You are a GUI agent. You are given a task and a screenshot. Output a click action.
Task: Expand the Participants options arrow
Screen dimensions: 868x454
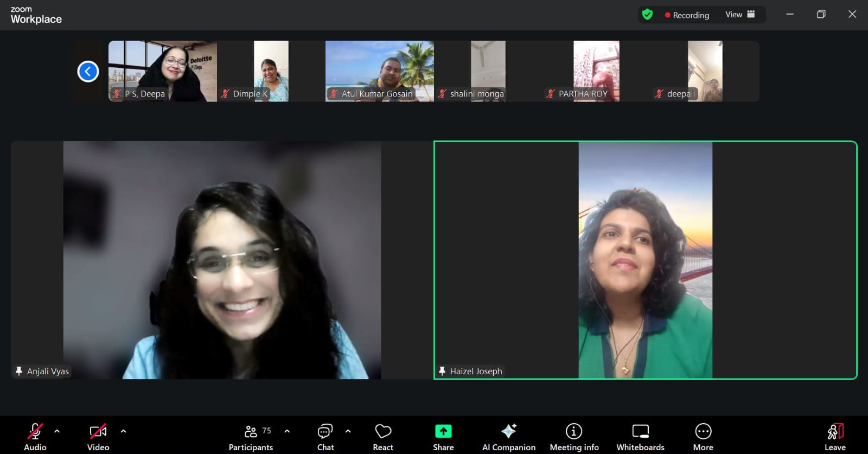(287, 431)
